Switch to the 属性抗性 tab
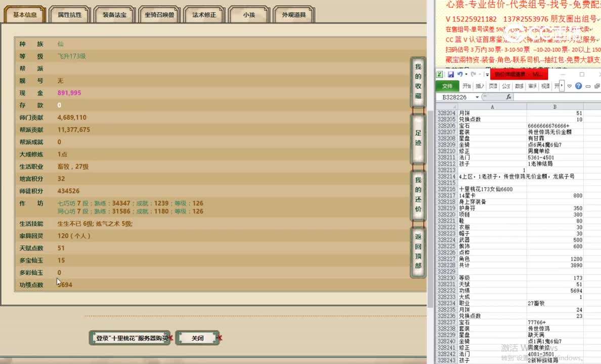 [69, 14]
